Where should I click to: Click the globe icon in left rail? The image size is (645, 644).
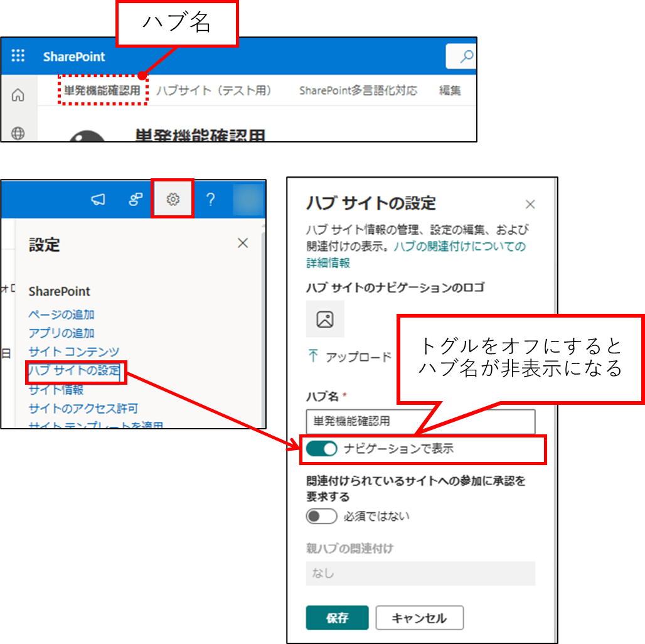click(18, 132)
